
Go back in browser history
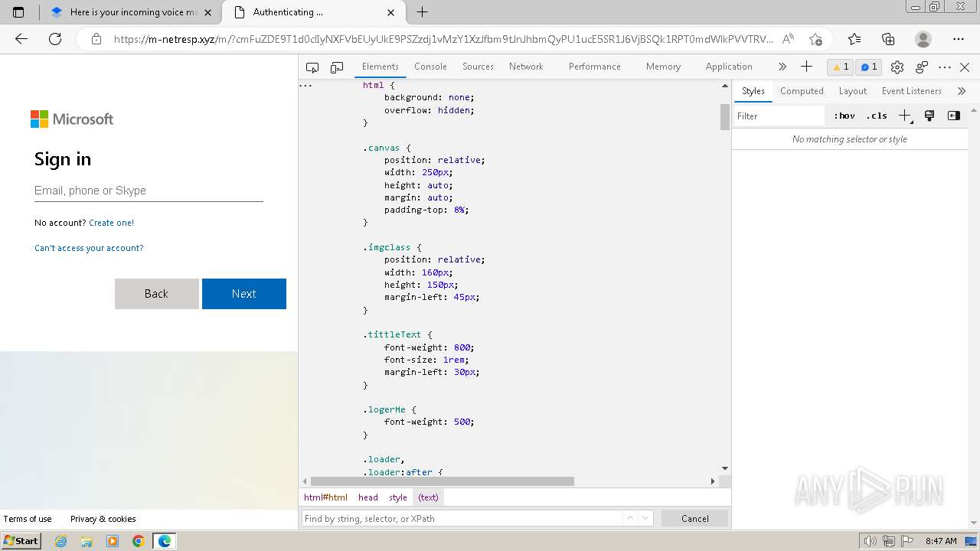[x=21, y=39]
